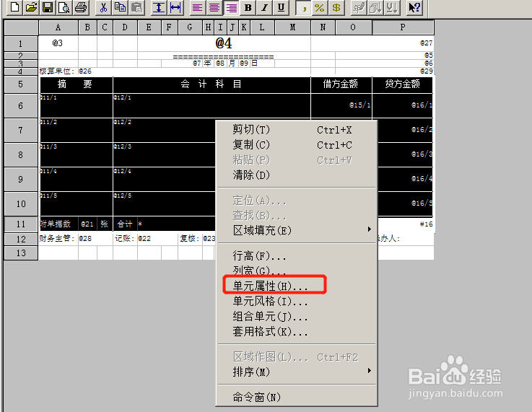Create a new file with the blank page icon
532x412 pixels.
pyautogui.click(x=14, y=7)
